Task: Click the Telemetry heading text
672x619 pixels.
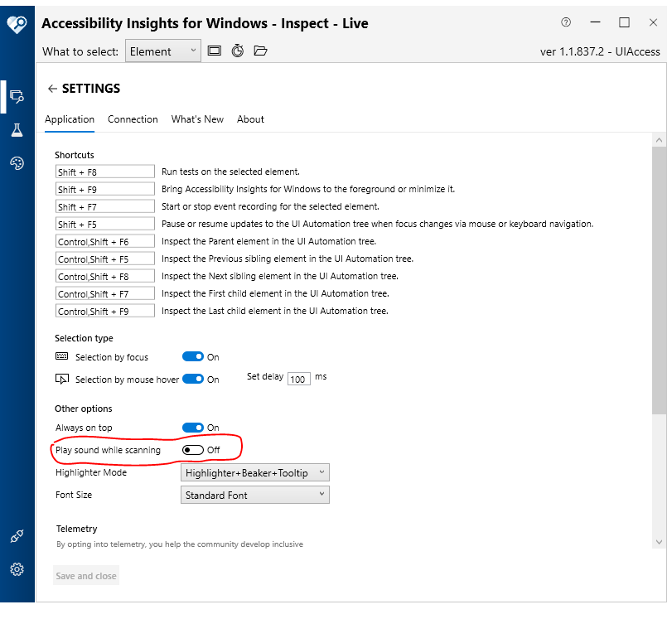Action: [77, 529]
